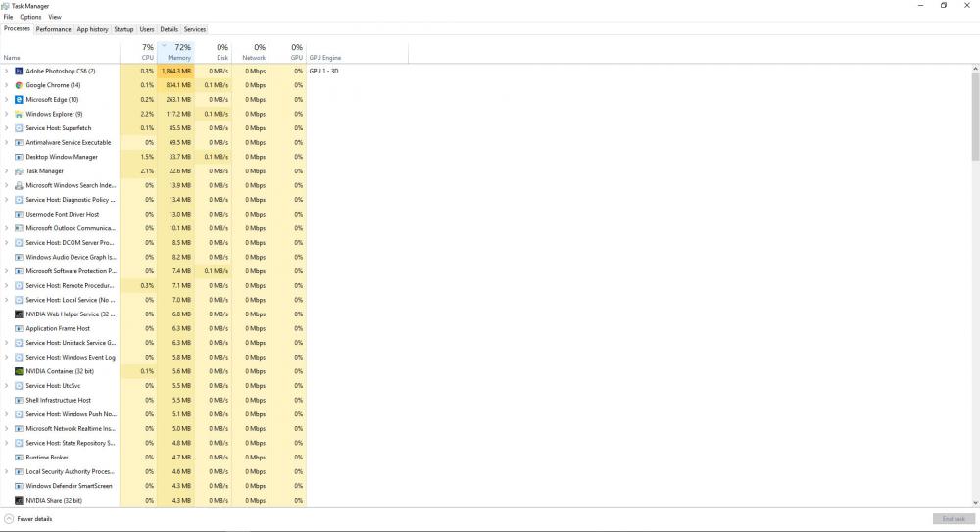Screen dimensions: 980x532
Task: Sort processes by the CPU column header
Action: [146, 52]
